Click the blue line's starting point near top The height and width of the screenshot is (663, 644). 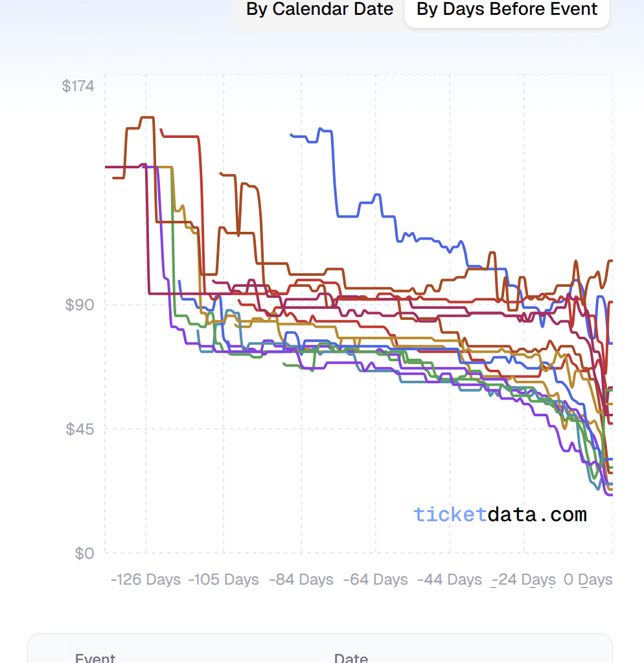[292, 135]
